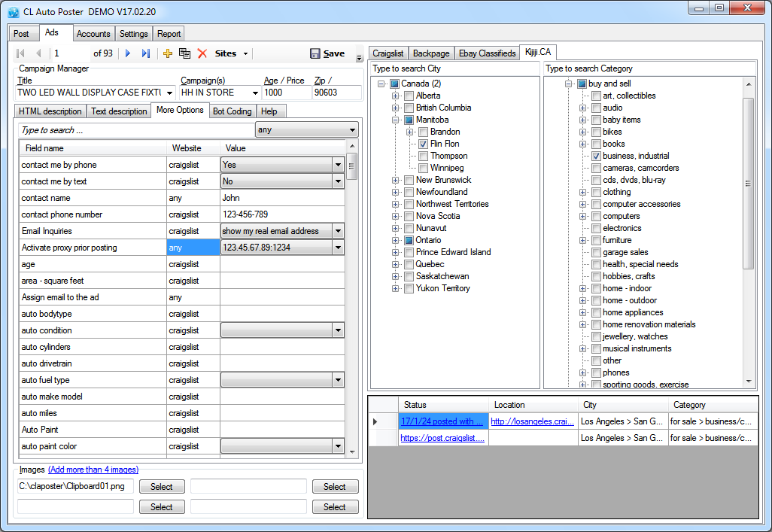Open the Backpage site tab
This screenshot has height=532, width=772.
coord(431,53)
